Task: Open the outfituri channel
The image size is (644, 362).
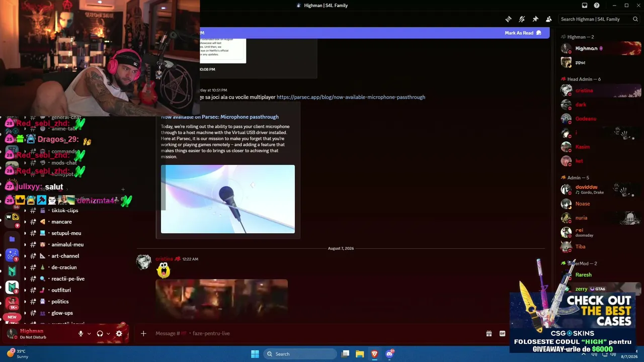Action: tap(61, 290)
